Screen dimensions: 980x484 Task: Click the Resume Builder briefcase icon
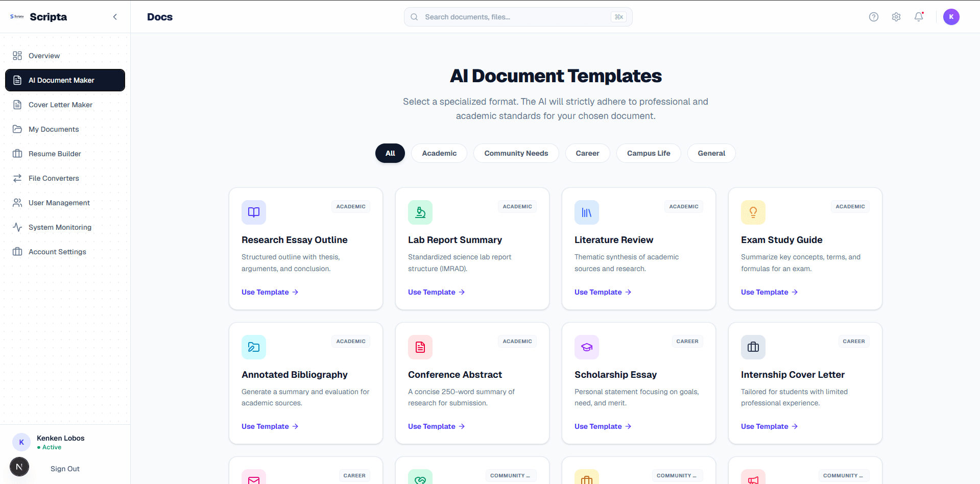point(17,154)
